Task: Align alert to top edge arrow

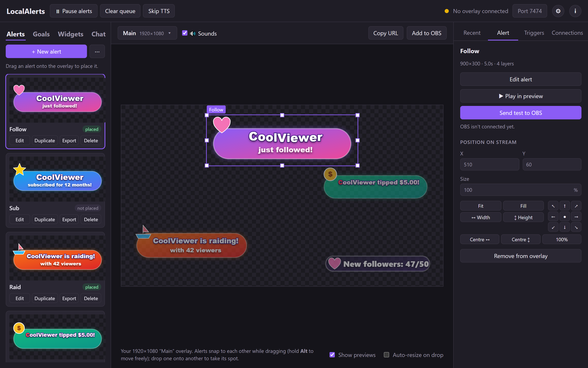Action: click(x=565, y=206)
